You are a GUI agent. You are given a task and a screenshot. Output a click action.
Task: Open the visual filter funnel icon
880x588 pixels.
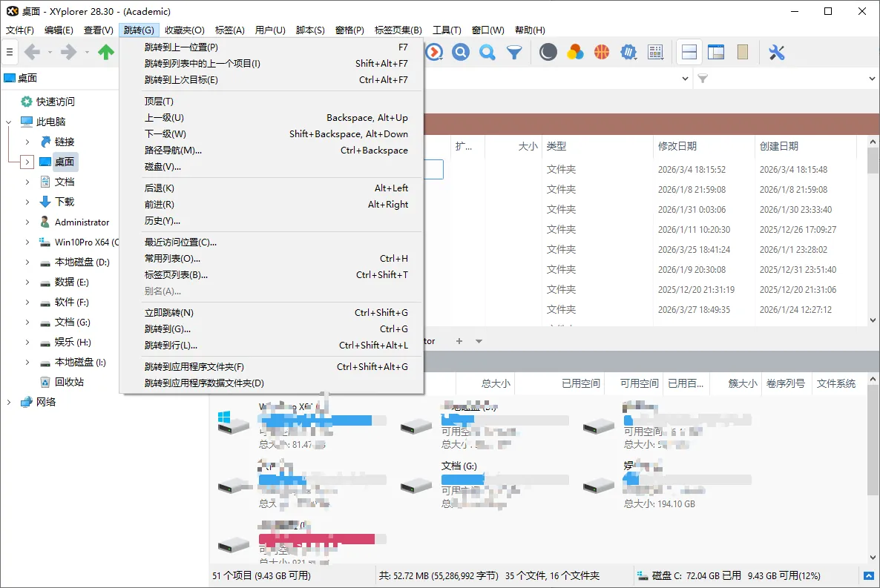click(x=513, y=52)
